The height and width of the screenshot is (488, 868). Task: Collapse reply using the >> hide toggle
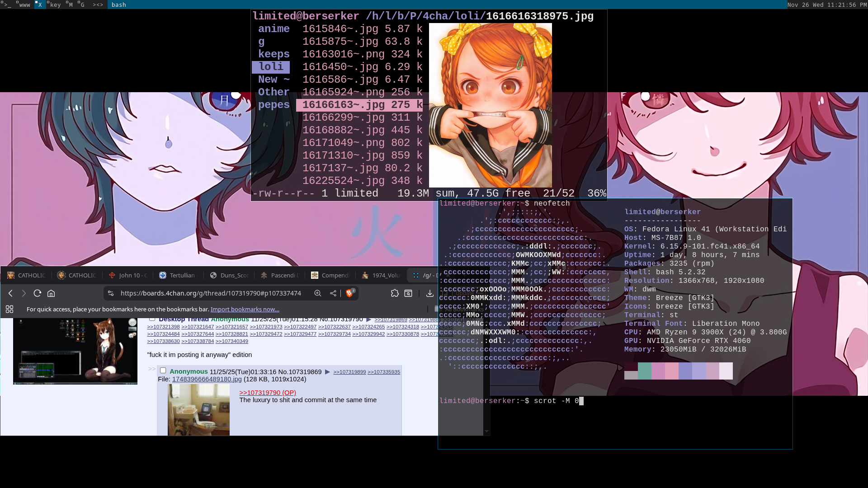tap(151, 369)
